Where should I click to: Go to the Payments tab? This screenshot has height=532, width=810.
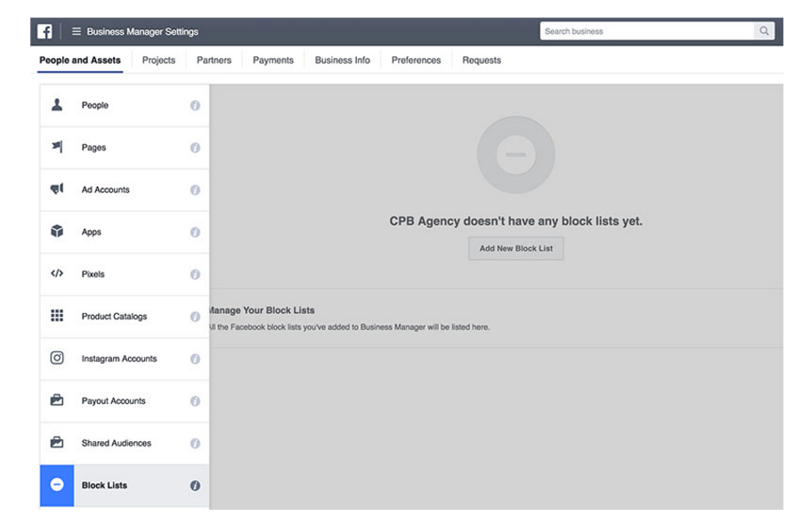[273, 60]
